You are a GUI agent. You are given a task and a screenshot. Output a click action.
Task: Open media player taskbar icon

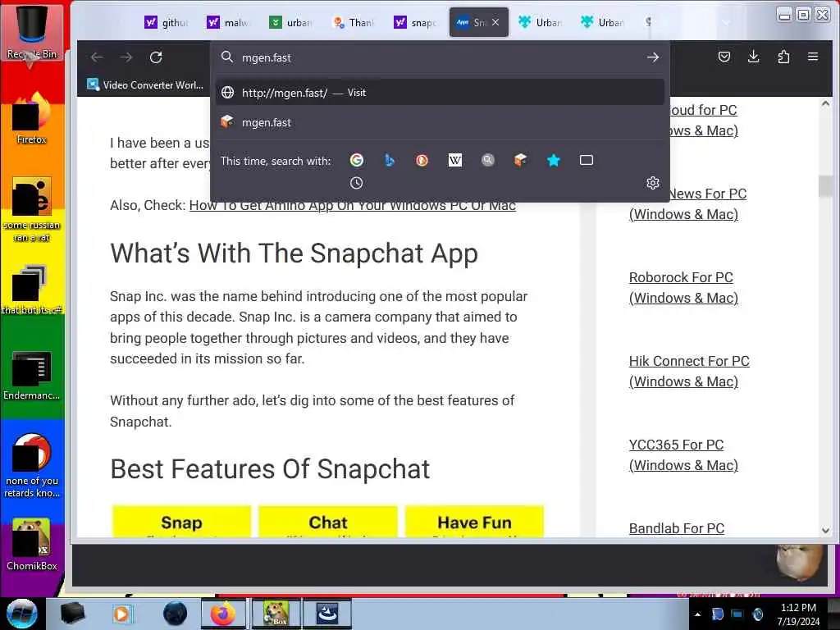[122, 614]
